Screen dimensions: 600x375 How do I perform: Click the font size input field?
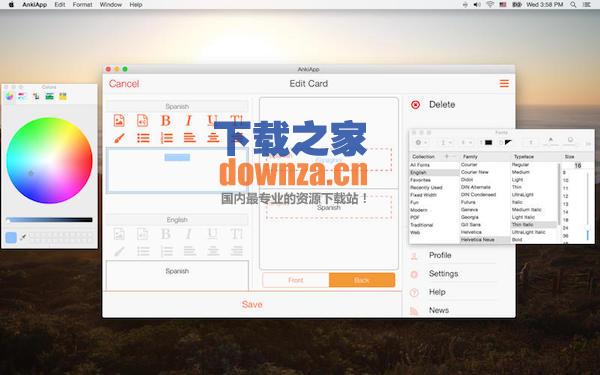pyautogui.click(x=577, y=165)
